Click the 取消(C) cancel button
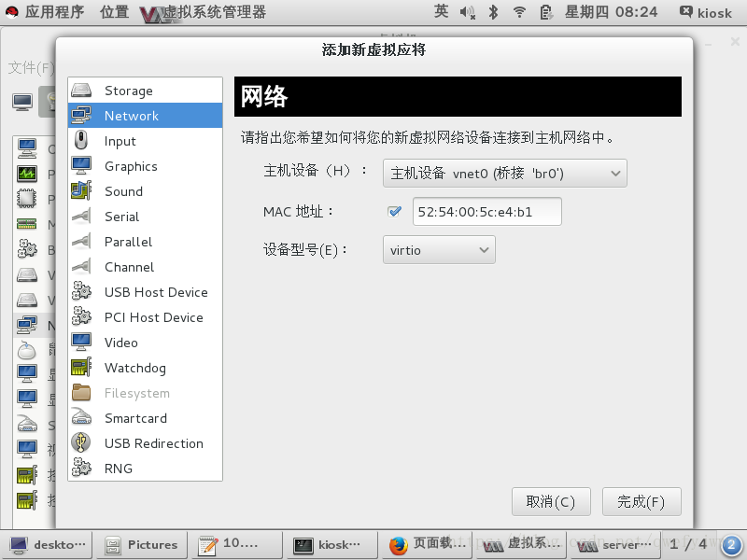 click(551, 501)
